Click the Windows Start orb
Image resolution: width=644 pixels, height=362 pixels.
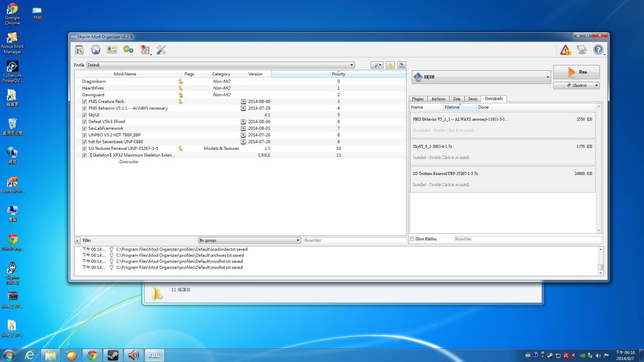pos(9,355)
